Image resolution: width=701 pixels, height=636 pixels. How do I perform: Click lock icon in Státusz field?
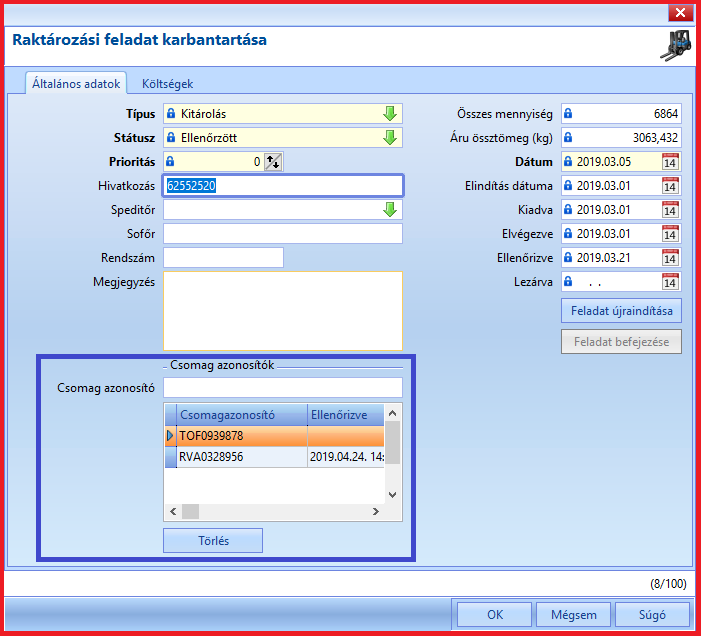click(x=171, y=138)
